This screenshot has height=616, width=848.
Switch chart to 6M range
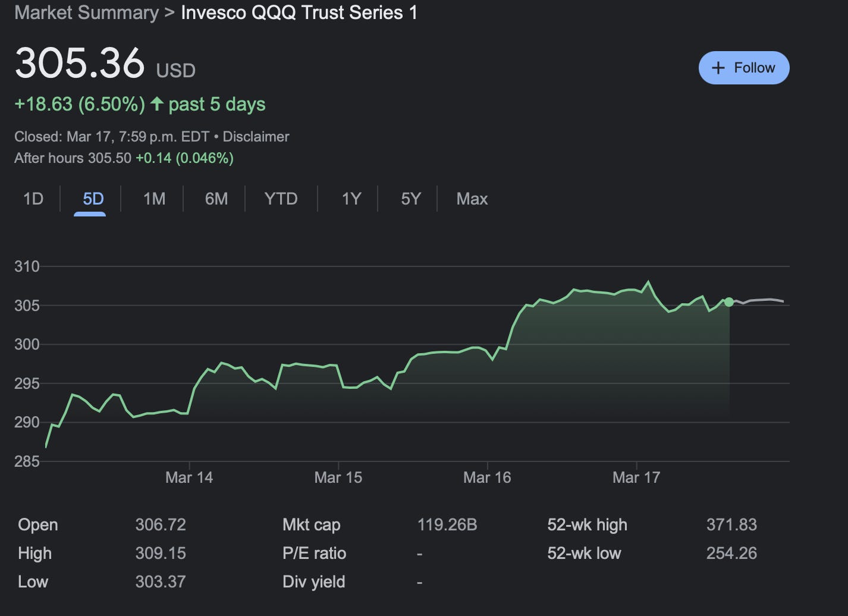[x=216, y=199]
